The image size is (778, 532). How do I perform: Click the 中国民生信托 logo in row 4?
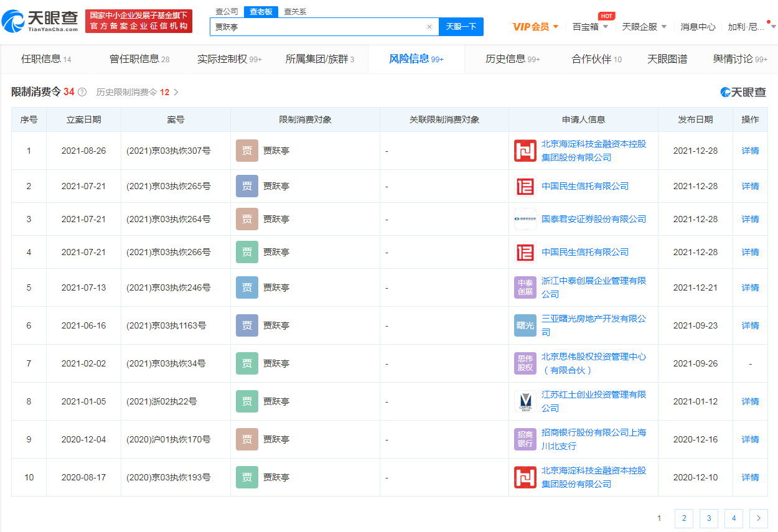[525, 252]
